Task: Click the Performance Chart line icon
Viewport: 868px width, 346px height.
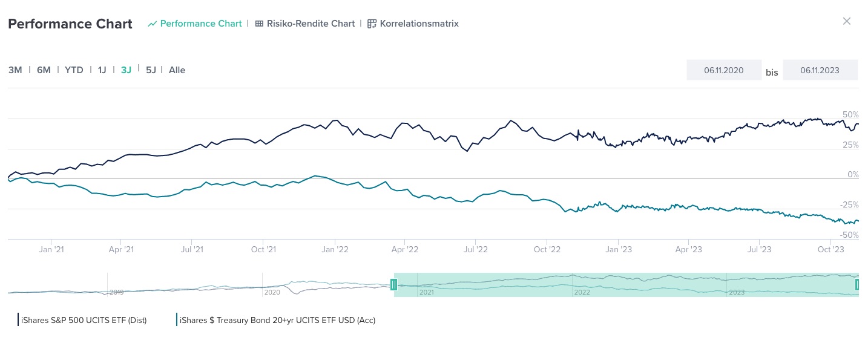Action: [152, 24]
